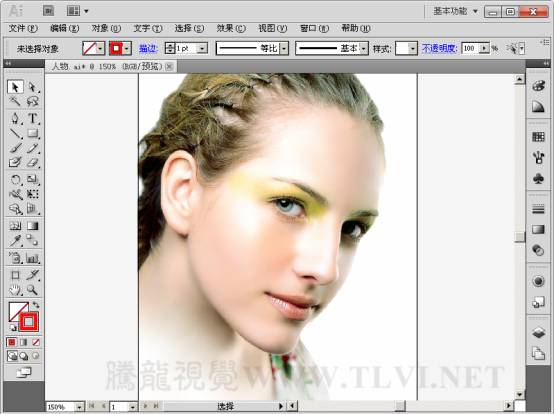Select the Selection tool (black arrow)
This screenshot has width=554, height=414.
15,87
